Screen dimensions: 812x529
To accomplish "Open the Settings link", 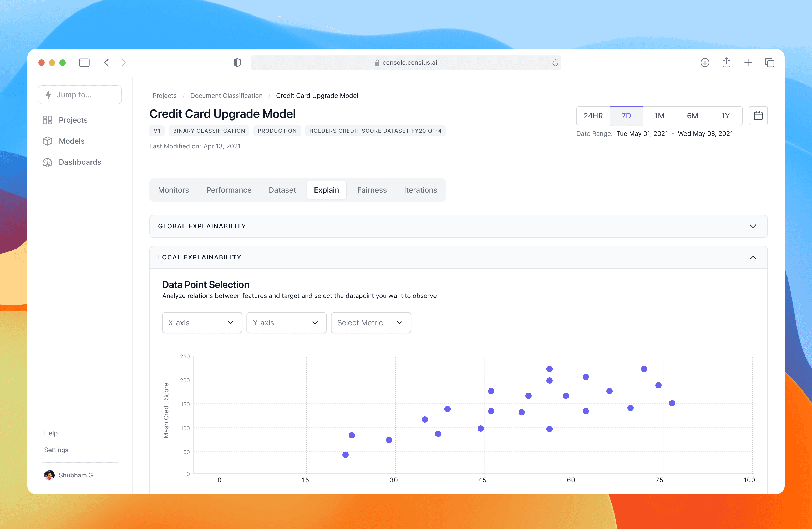I will tap(56, 450).
